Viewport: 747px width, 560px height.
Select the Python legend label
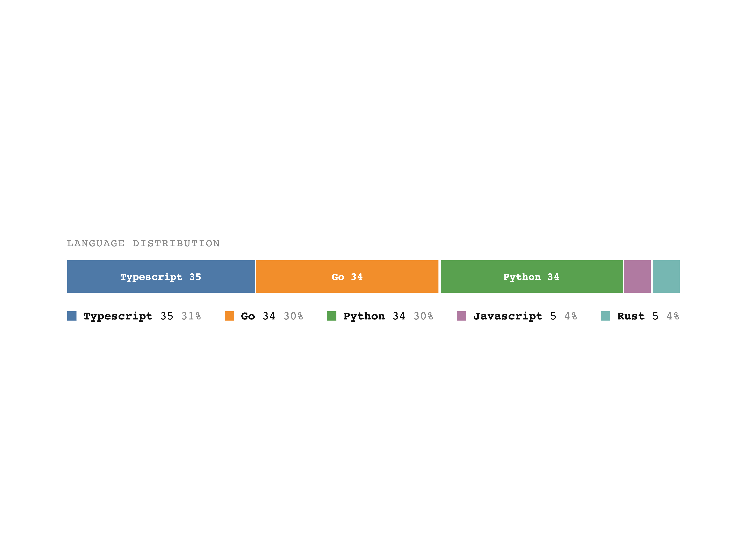[x=364, y=316]
